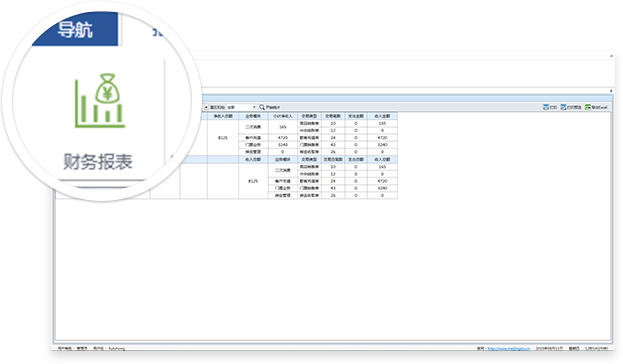623x364 pixels.
Task: Switch to the 导航 navigation tab
Action: click(75, 29)
